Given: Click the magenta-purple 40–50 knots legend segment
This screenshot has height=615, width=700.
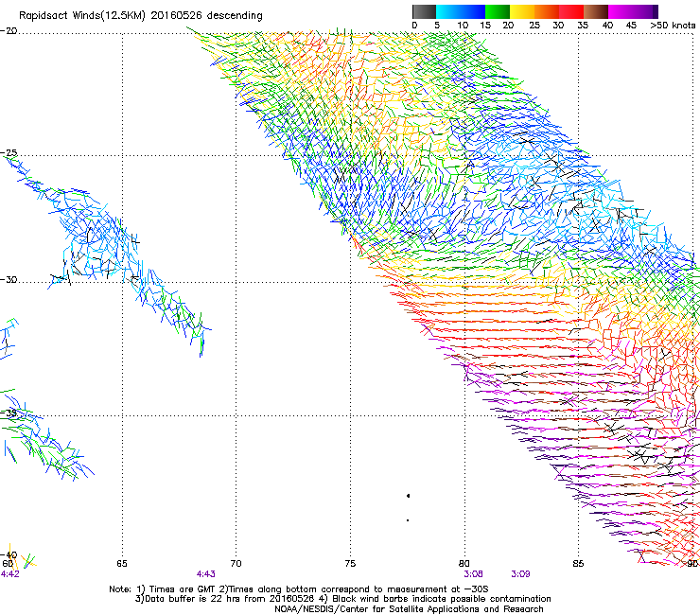Looking at the screenshot, I should point(633,11).
